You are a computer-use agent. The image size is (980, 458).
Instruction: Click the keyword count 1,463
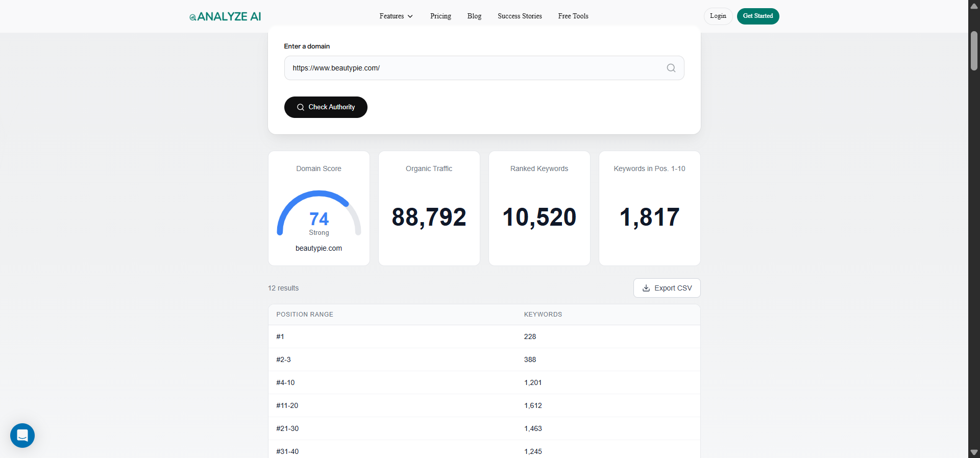pyautogui.click(x=533, y=428)
